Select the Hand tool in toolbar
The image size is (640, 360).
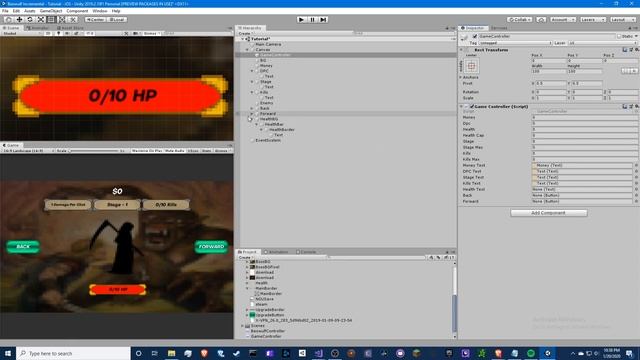[8, 19]
